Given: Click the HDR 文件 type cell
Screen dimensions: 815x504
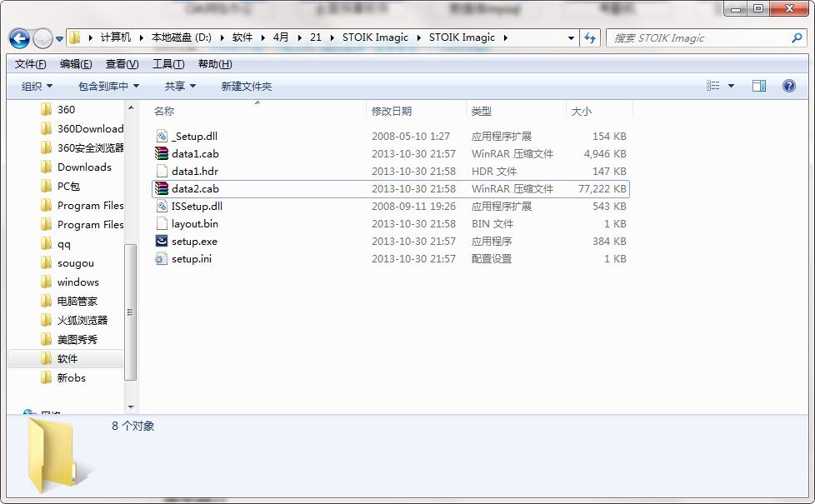Looking at the screenshot, I should [494, 171].
